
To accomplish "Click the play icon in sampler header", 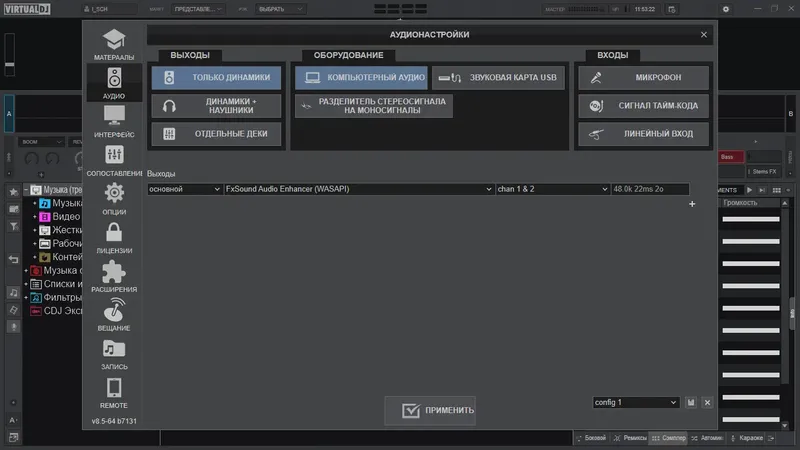I will tap(749, 190).
